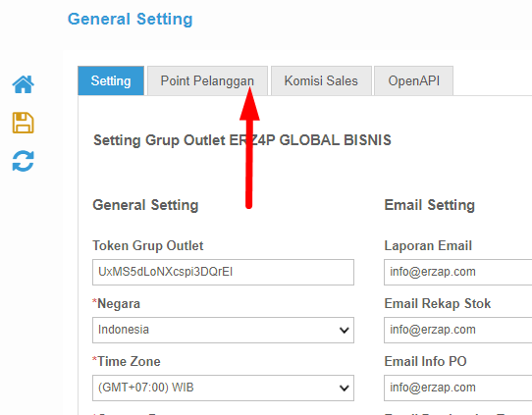The image size is (532, 415).
Task: Click the Setting Grup Outlet heading
Action: coord(242,140)
